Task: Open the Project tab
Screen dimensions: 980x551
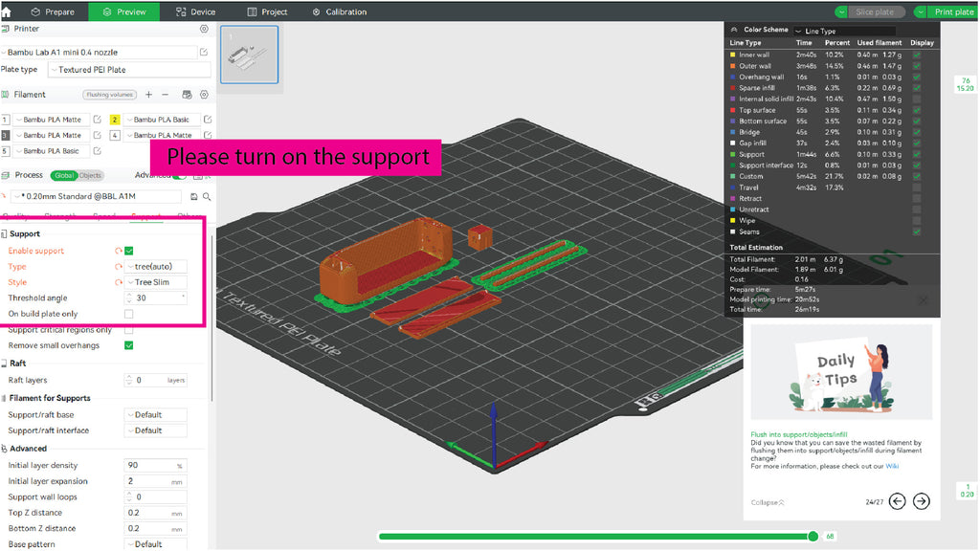Action: click(268, 11)
